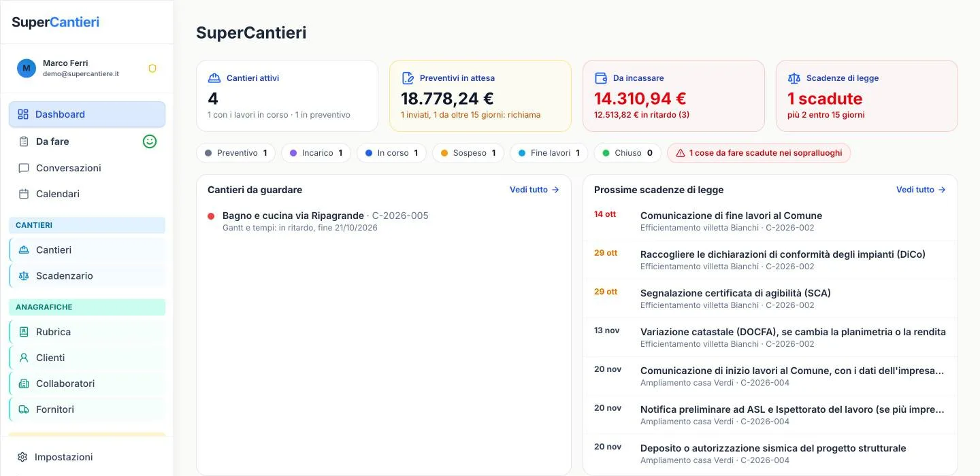
Task: Open Comunicazione di fine lavori al Comune
Action: [770, 221]
